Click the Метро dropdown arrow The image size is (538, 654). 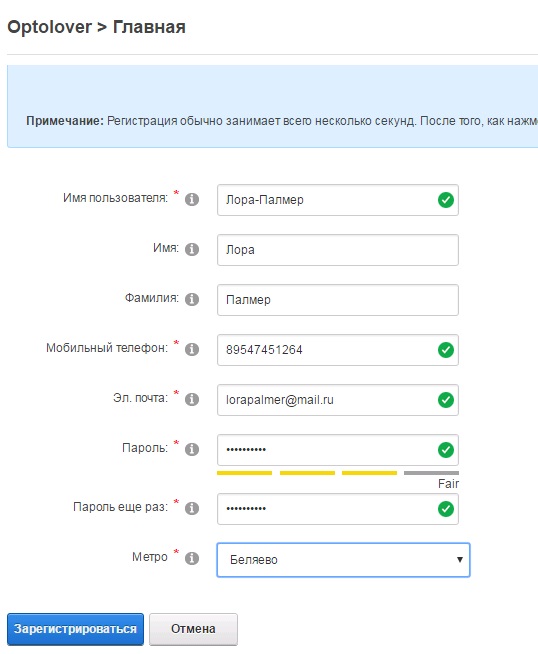459,560
